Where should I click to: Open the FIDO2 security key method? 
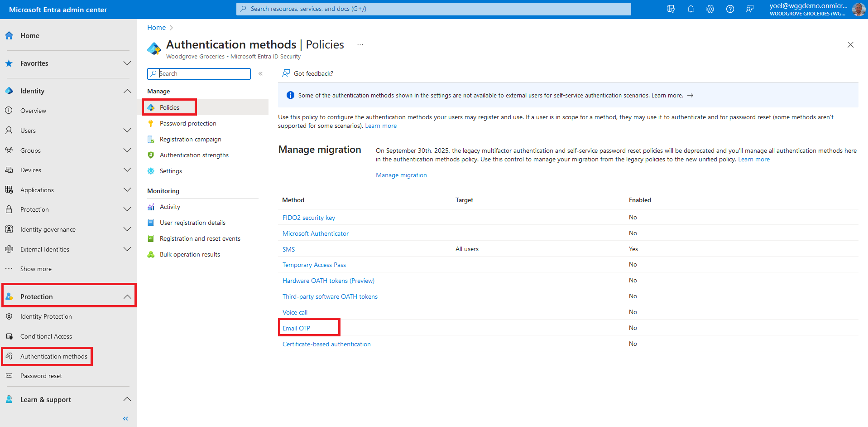[309, 218]
